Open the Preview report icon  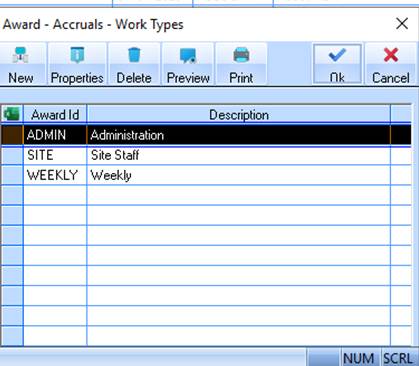click(188, 56)
